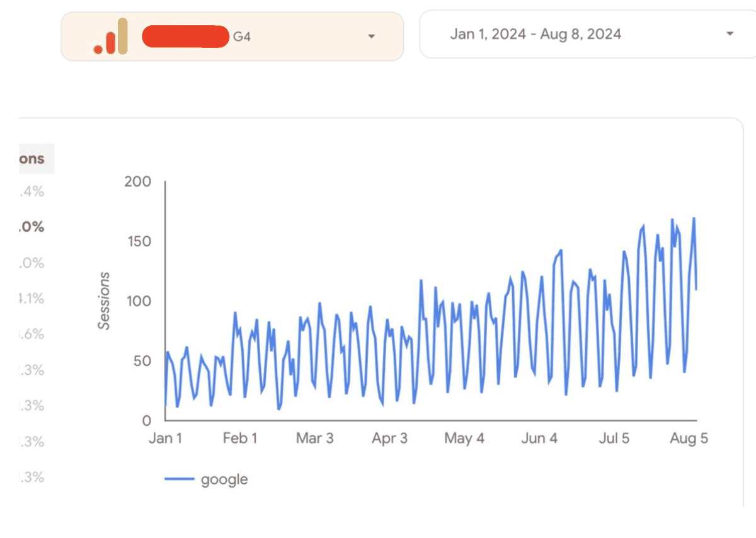Open the GA4 data source dropdown arrow
Screen dimensions: 756x538
[x=372, y=37]
